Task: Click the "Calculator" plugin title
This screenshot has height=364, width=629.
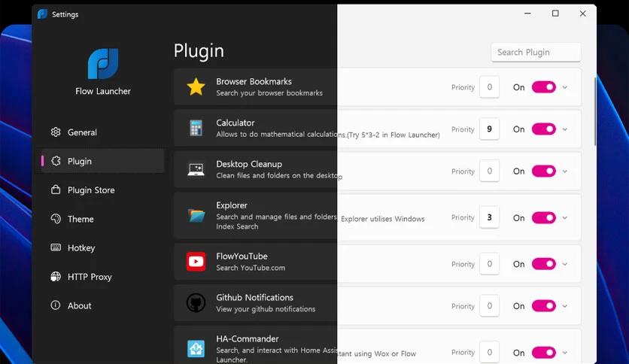Action: (x=235, y=123)
